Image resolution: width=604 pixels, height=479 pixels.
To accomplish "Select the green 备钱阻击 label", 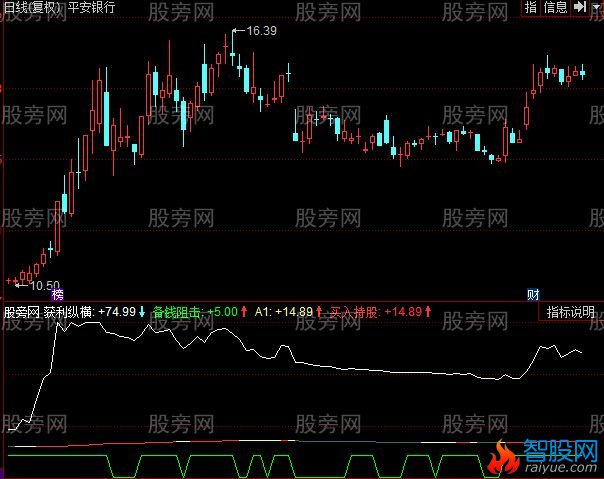I will (178, 312).
